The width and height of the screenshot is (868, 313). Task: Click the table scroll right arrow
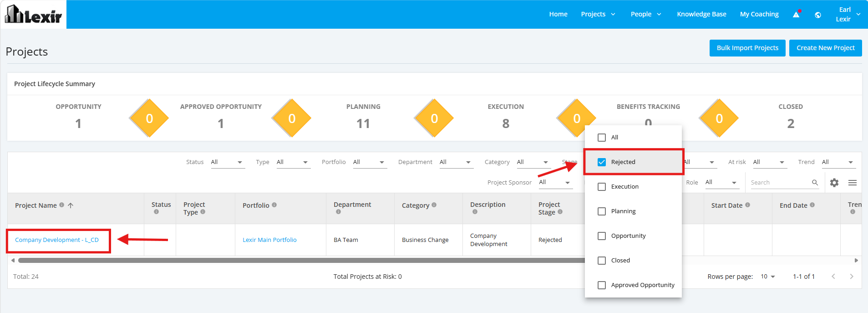point(856,261)
